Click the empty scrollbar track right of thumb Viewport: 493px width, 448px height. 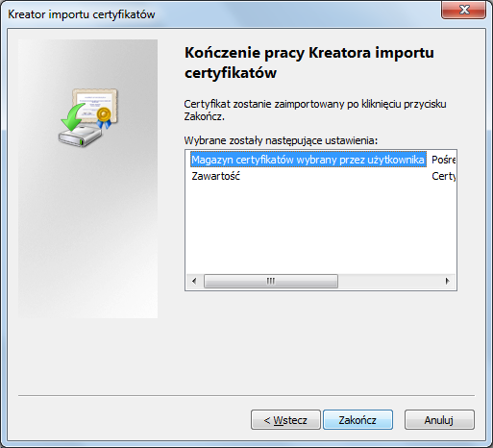tap(389, 281)
